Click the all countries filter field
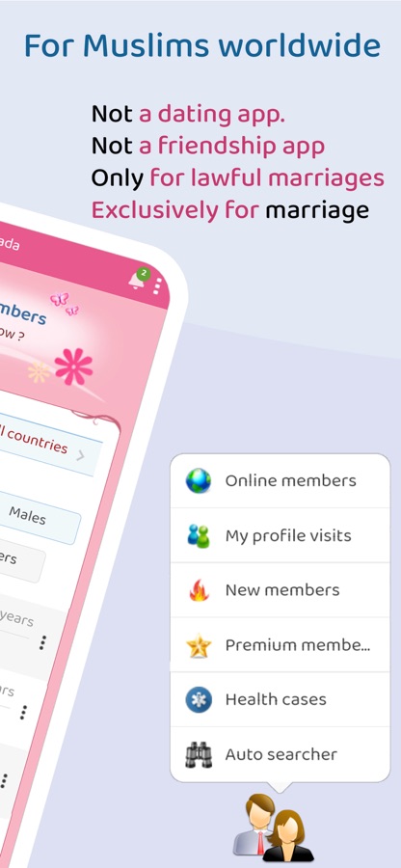401x868 pixels. click(x=47, y=446)
